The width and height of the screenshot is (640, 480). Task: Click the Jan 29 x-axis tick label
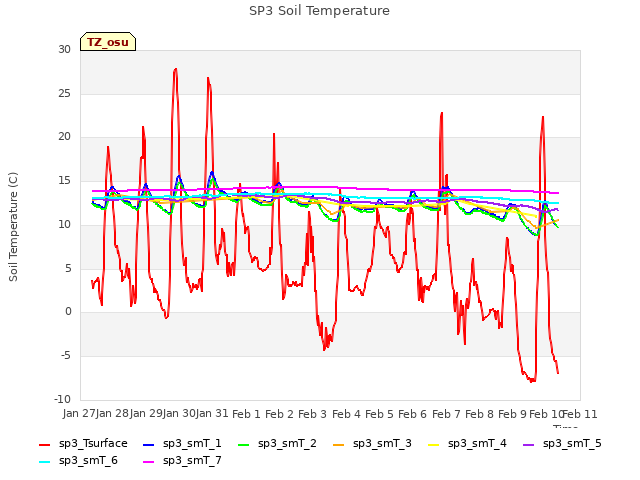pos(146,413)
